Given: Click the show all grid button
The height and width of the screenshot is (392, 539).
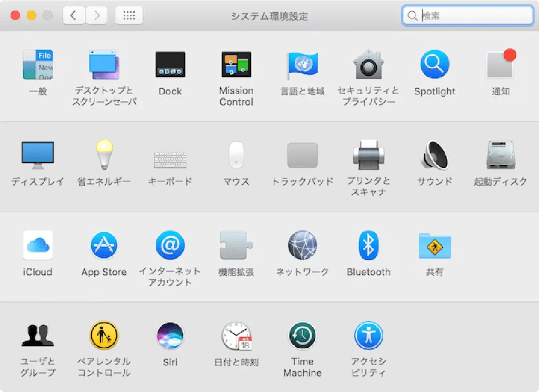Looking at the screenshot, I should (x=129, y=16).
